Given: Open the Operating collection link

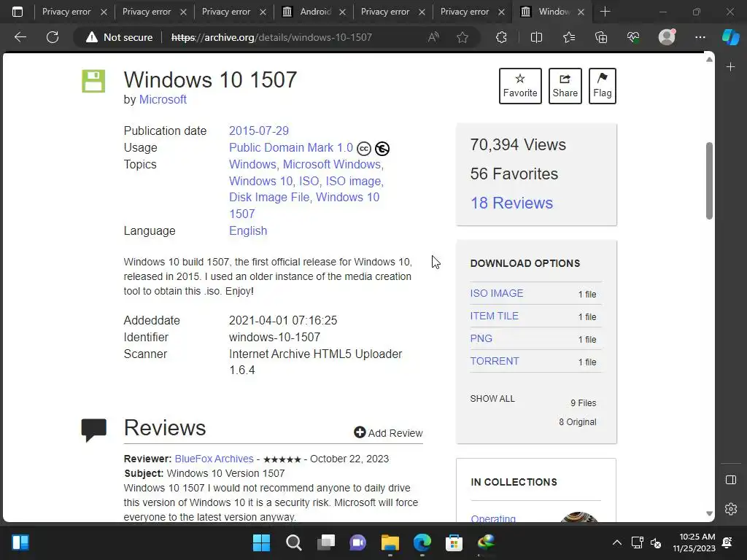Looking at the screenshot, I should click(x=493, y=518).
